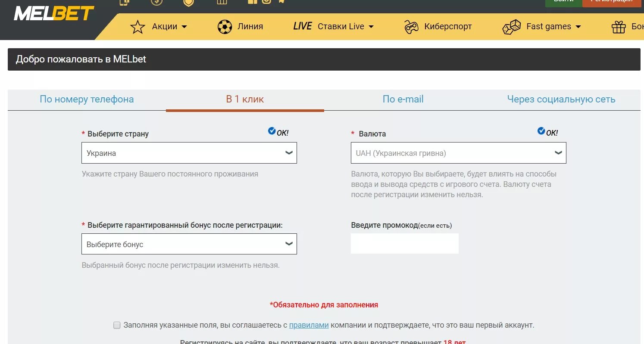Click the blue OK checkmark above the country field
This screenshot has width=644, height=344.
pos(272,131)
